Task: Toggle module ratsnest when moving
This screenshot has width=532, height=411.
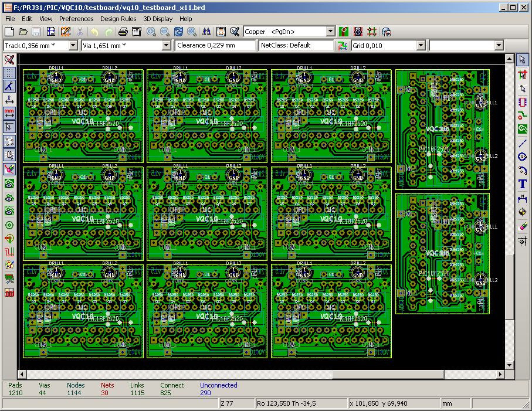Action: (9, 155)
